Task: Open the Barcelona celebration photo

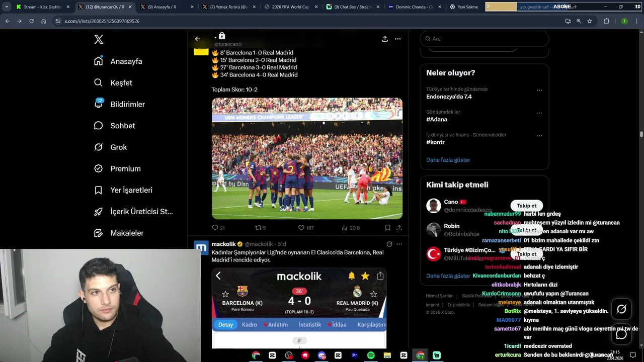Action: pos(307,158)
